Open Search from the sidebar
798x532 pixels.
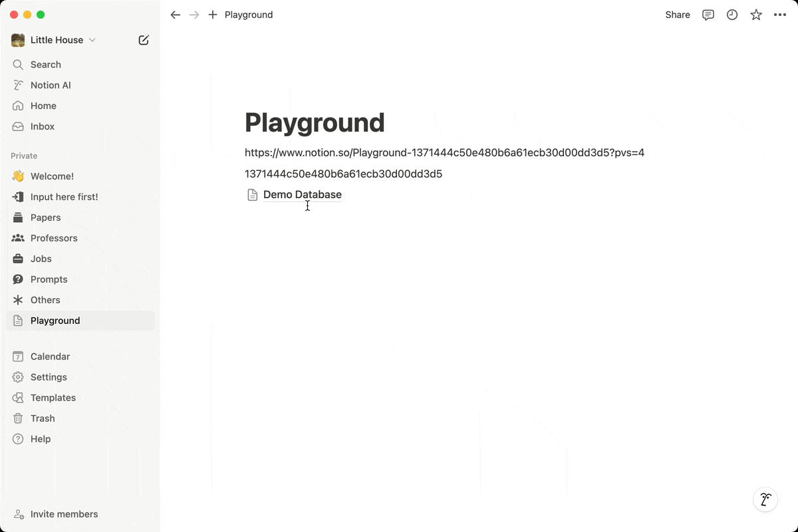(45, 64)
